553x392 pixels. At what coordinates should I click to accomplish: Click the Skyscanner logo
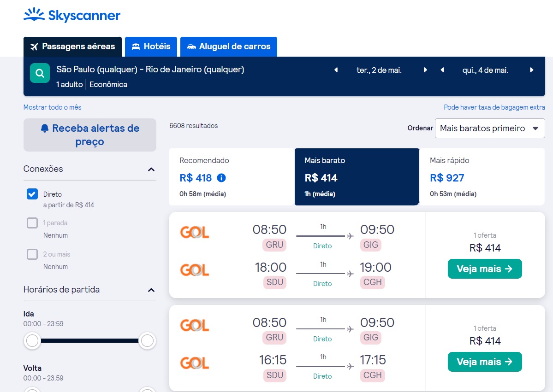click(72, 16)
